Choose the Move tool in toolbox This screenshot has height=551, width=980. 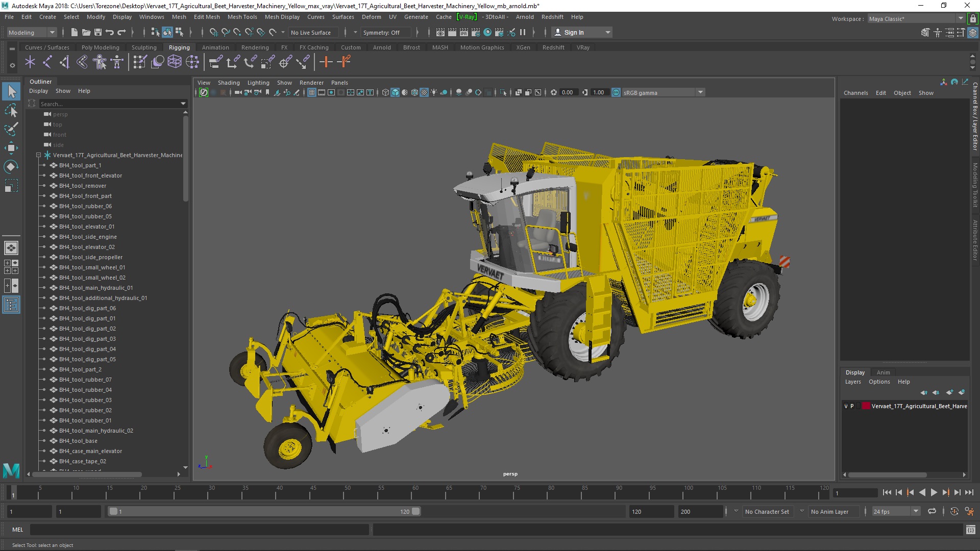[x=11, y=148]
